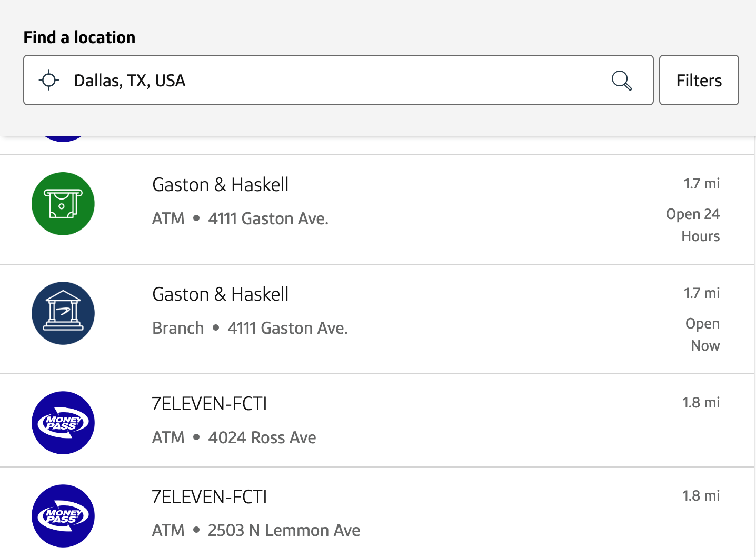The image size is (756, 557).
Task: Open the 7ELEVEN-FCTI listing on Ross Ave
Action: (210, 404)
